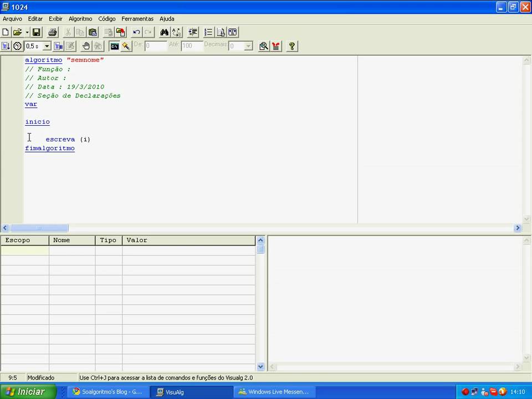The image size is (532, 399).
Task: Click the "semnome" string in editor
Action: tap(85, 60)
